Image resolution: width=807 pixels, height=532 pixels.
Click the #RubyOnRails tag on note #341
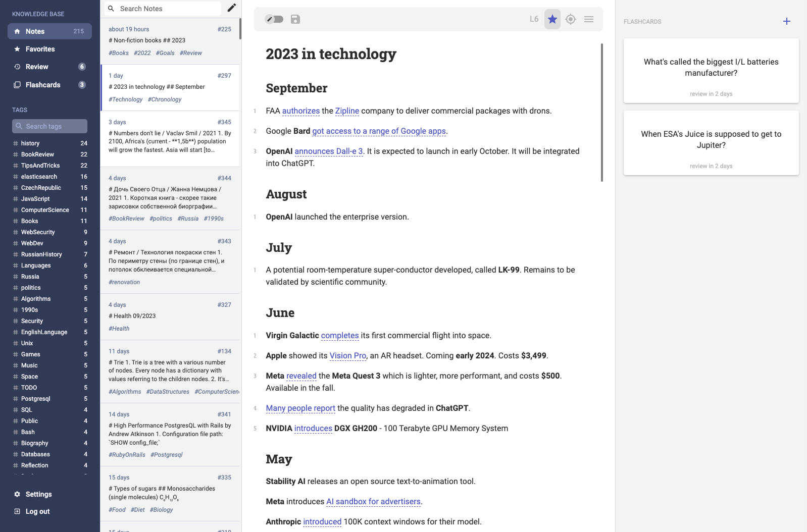pos(127,455)
